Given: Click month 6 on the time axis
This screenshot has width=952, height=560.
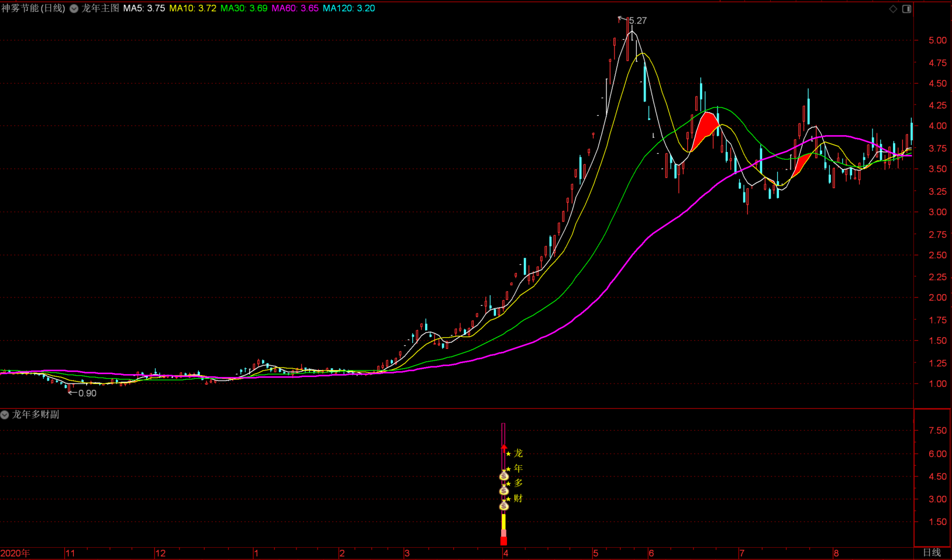Looking at the screenshot, I should click(651, 553).
